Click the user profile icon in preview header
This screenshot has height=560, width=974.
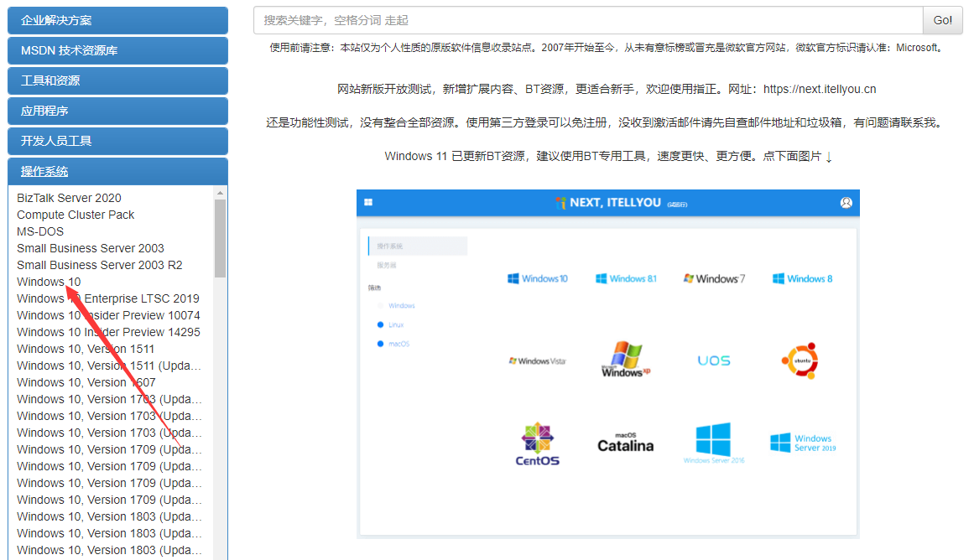click(846, 203)
